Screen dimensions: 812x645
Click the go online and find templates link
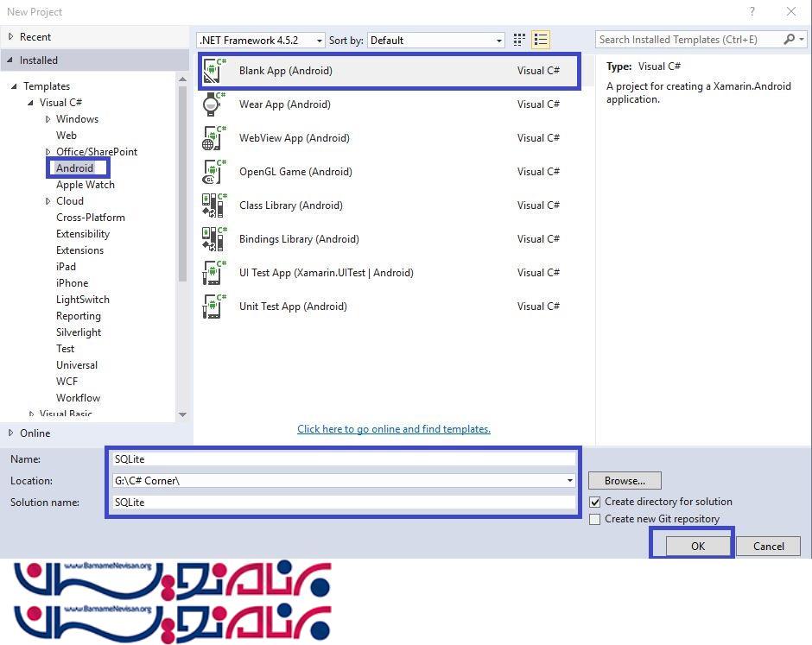click(x=394, y=429)
